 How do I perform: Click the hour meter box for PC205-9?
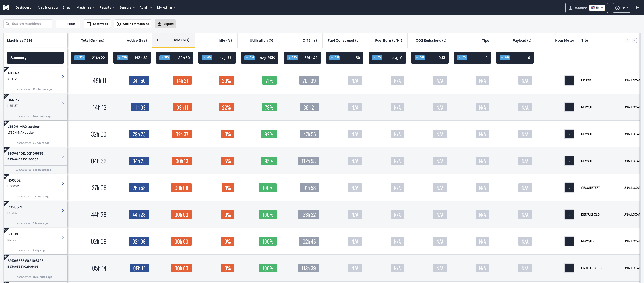coord(569,214)
